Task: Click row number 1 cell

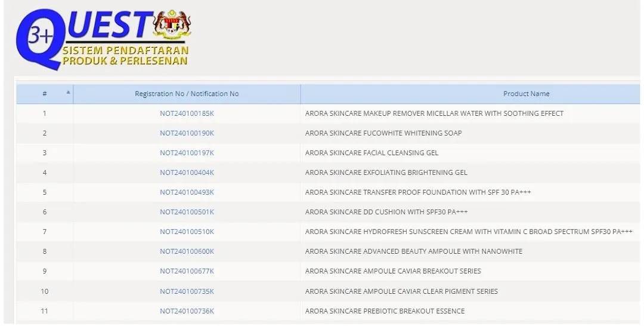Action: click(x=45, y=113)
